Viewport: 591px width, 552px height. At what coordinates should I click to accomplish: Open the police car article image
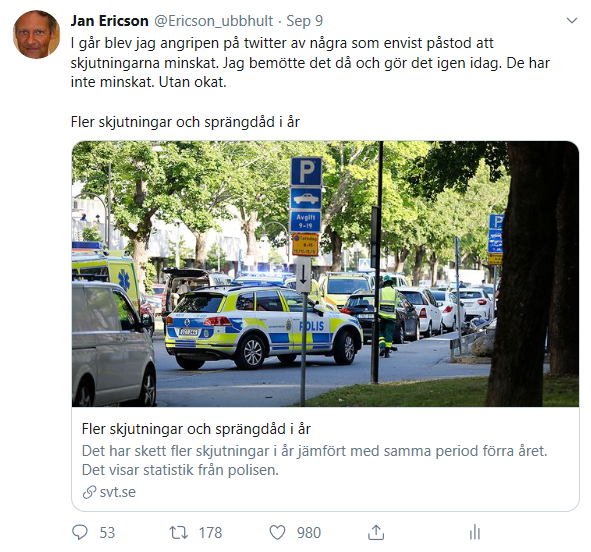click(x=325, y=274)
